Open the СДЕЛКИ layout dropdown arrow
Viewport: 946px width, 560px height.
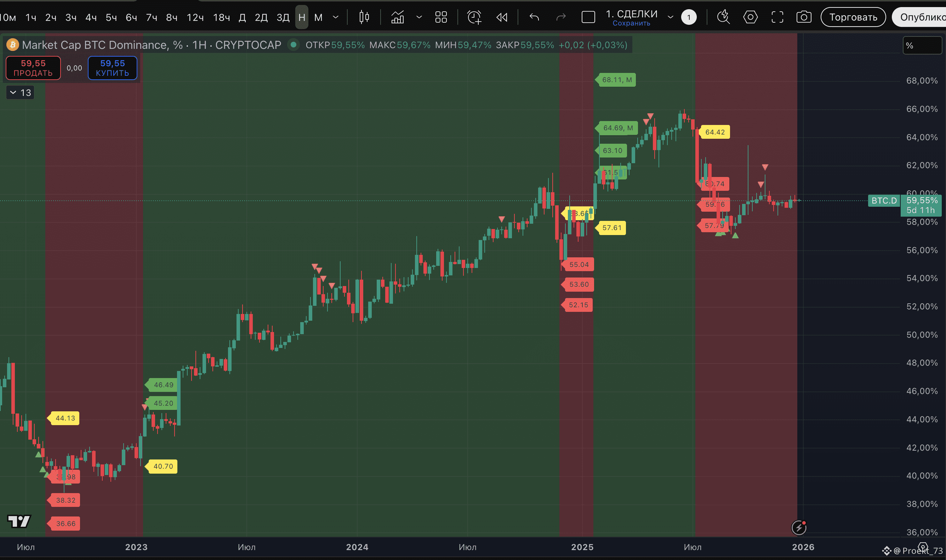pos(670,17)
